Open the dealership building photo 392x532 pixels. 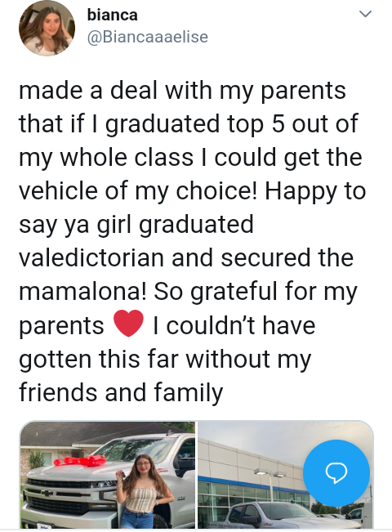click(x=286, y=475)
